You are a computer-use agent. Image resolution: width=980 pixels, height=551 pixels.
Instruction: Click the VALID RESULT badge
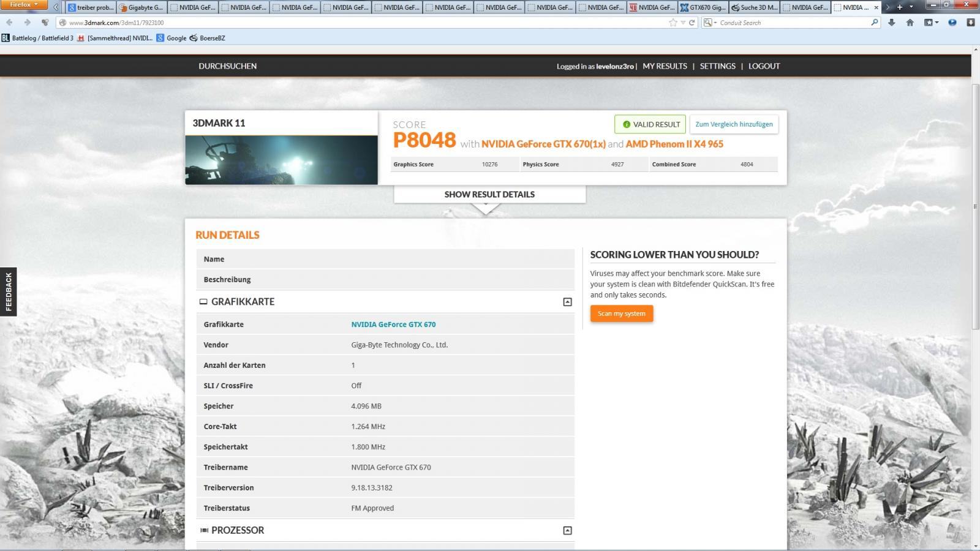650,124
